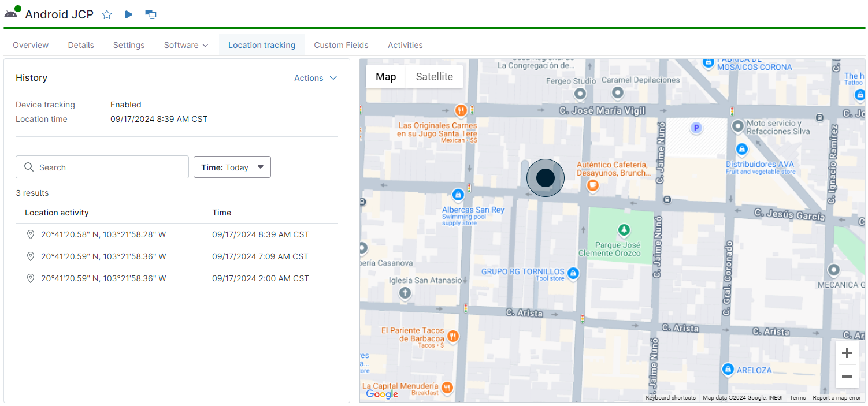Image resolution: width=868 pixels, height=406 pixels.
Task: Switch to the Overview tab
Action: (x=30, y=45)
